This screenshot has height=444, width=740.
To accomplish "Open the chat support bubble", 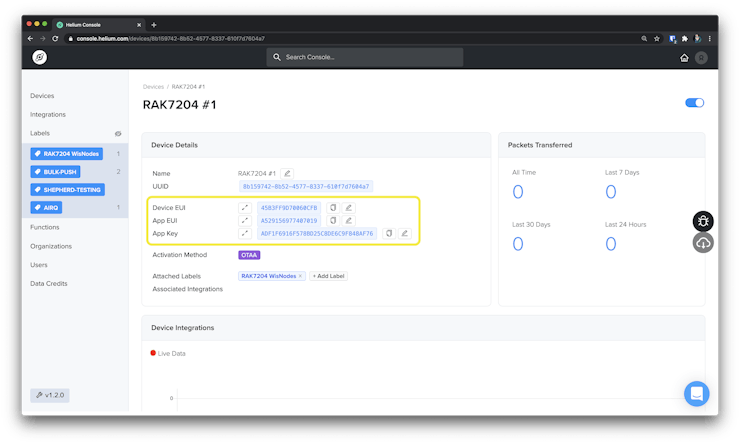I will click(697, 394).
